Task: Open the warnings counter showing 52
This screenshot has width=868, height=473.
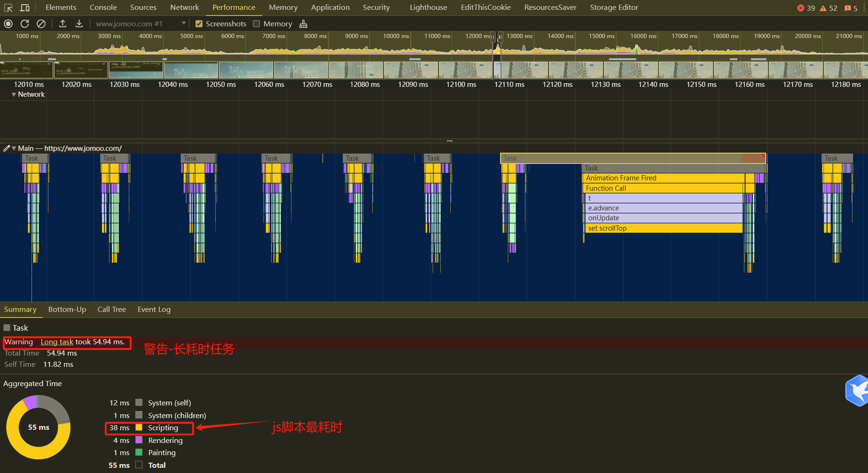Action: [829, 8]
